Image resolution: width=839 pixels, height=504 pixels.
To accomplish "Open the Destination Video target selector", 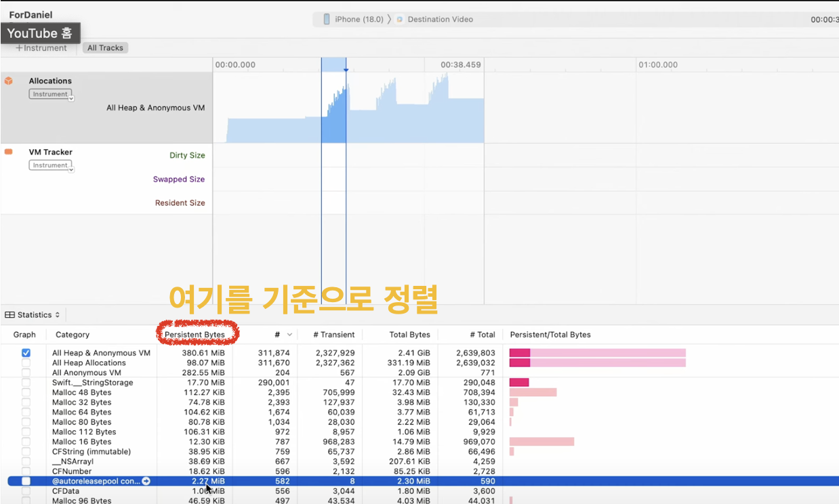I will [x=434, y=19].
